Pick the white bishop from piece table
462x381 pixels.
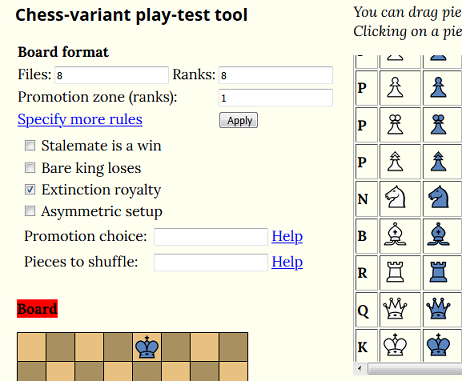(x=395, y=234)
